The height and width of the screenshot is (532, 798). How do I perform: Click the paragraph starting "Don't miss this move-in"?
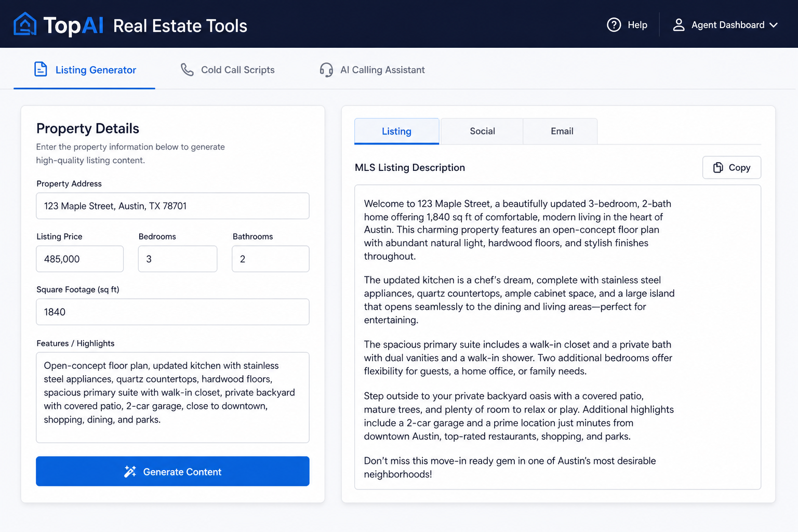tap(510, 467)
